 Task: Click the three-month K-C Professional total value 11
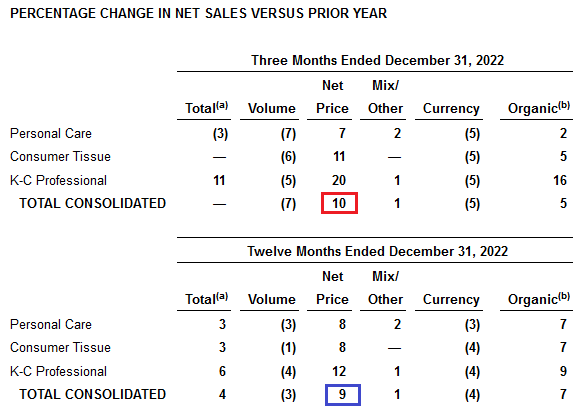click(219, 180)
